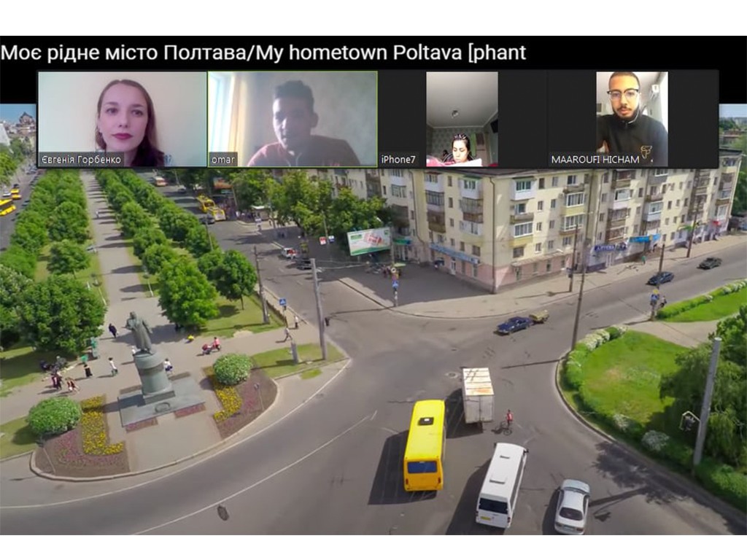Click the iPhone7 name label
Viewport: 747px width, 560px height.
click(399, 159)
